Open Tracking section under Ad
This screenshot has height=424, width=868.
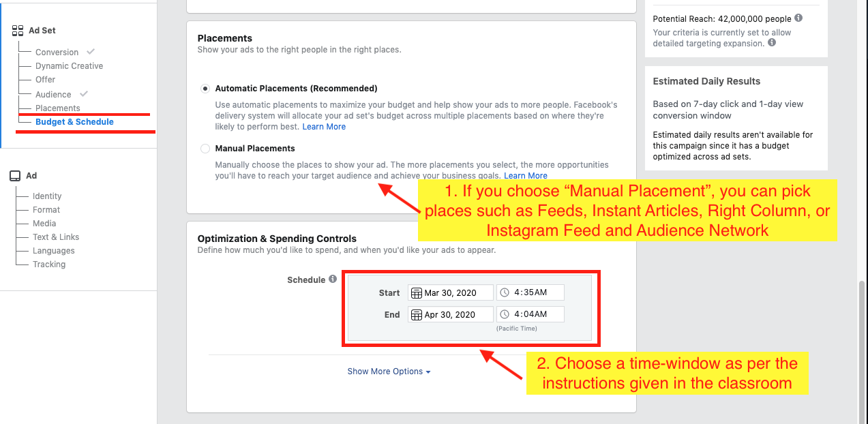click(x=49, y=264)
